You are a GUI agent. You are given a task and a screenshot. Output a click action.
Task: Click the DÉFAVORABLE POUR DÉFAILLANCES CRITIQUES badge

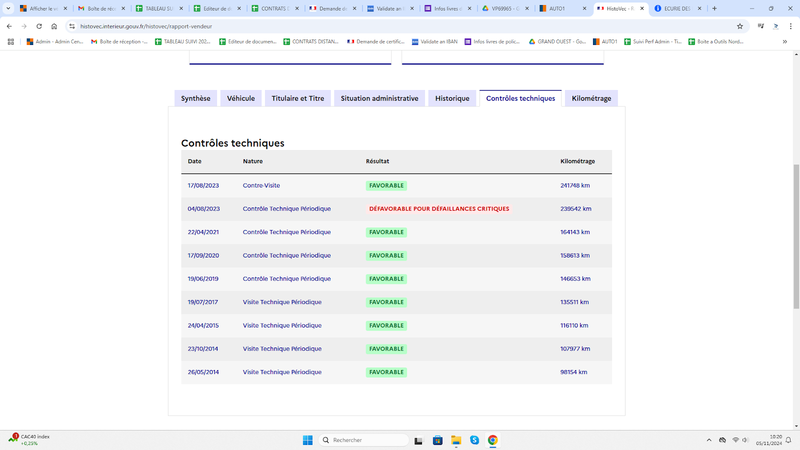click(439, 209)
